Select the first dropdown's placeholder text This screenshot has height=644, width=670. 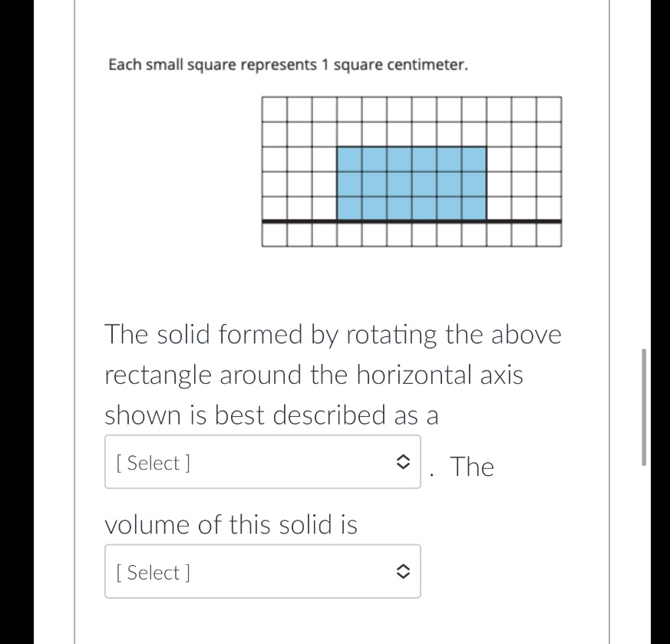pyautogui.click(x=152, y=462)
